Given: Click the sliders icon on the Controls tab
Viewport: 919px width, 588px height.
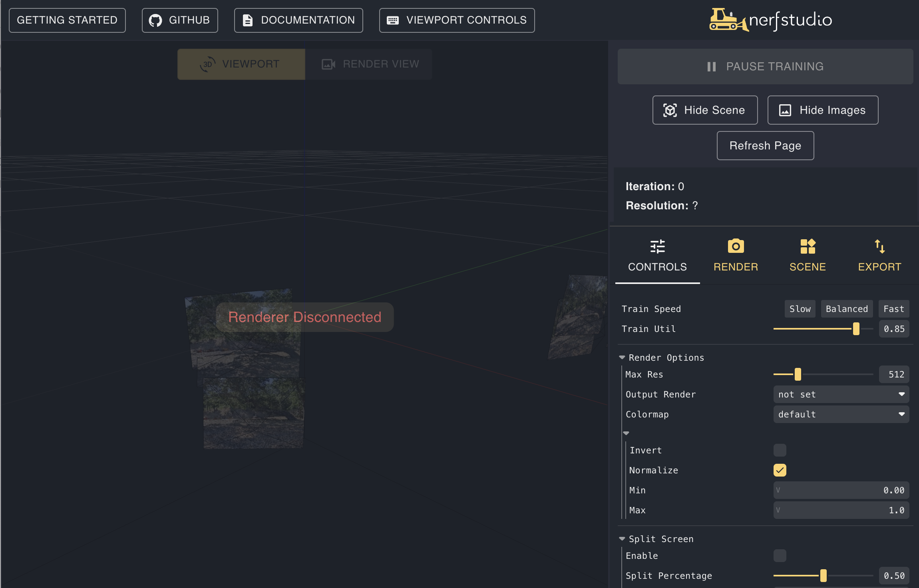Looking at the screenshot, I should (657, 246).
